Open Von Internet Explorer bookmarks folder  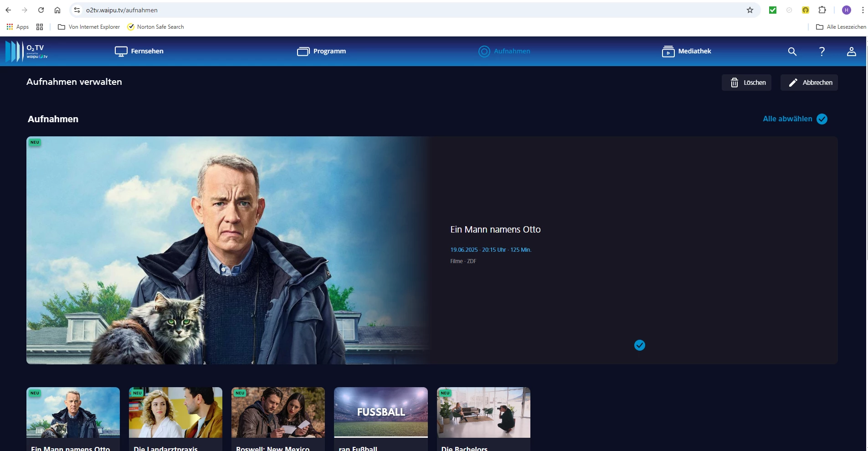(x=89, y=27)
